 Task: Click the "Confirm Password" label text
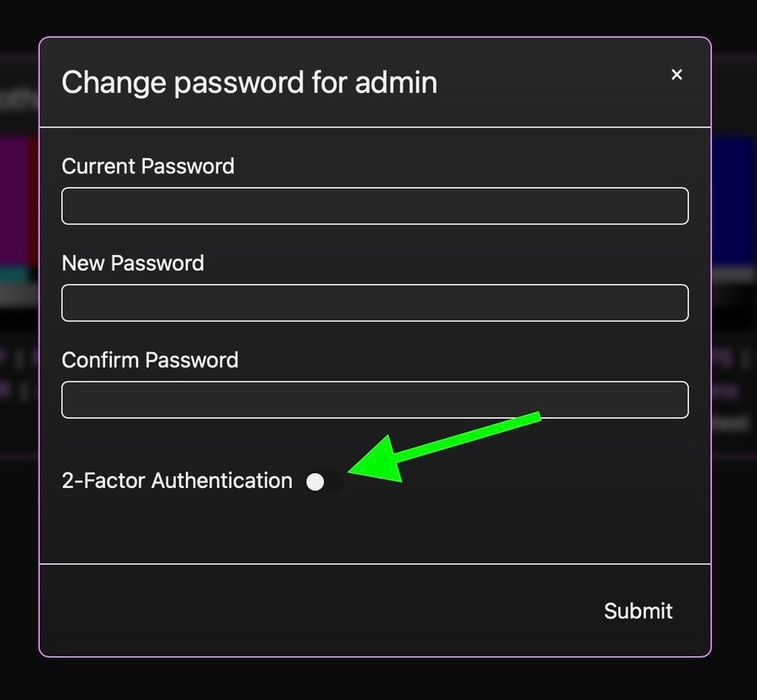[x=150, y=359]
